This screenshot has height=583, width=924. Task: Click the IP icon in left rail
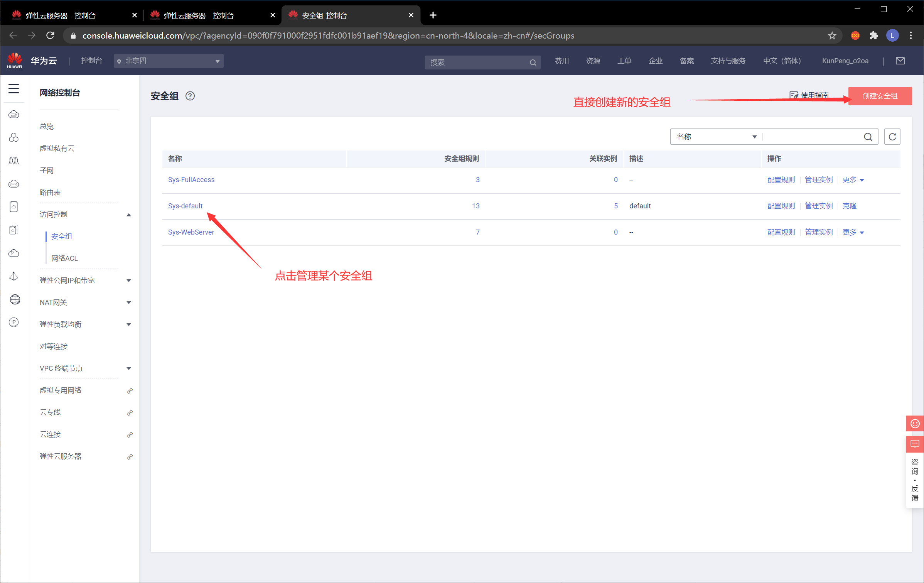14,322
